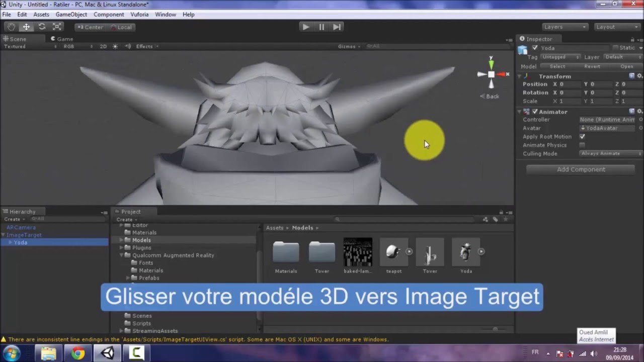
Task: Toggle scene lighting sun icon
Action: (x=115, y=46)
